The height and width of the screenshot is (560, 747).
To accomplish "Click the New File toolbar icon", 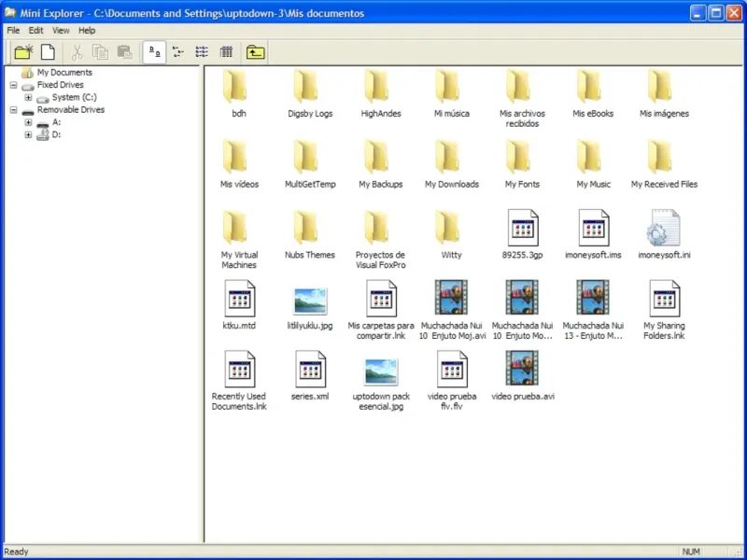I will [47, 52].
